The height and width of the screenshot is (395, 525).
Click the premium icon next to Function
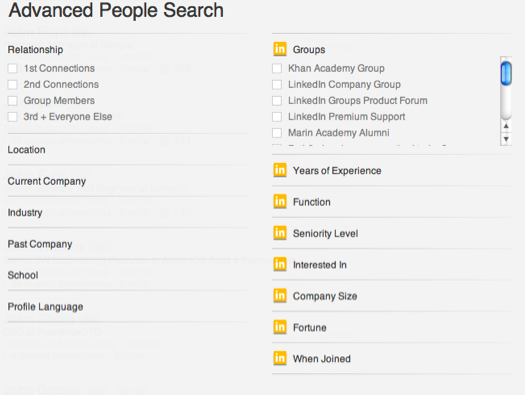280,202
